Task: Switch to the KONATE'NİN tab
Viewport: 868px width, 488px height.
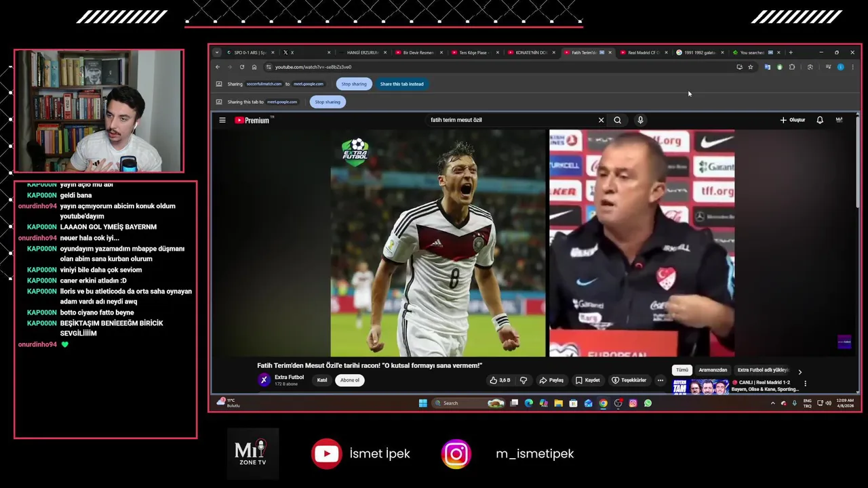Action: [x=531, y=52]
